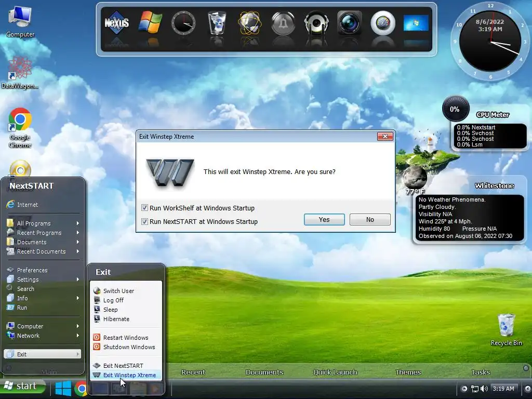The width and height of the screenshot is (532, 399).
Task: Click the Whitestone weather location label
Action: [x=495, y=185]
